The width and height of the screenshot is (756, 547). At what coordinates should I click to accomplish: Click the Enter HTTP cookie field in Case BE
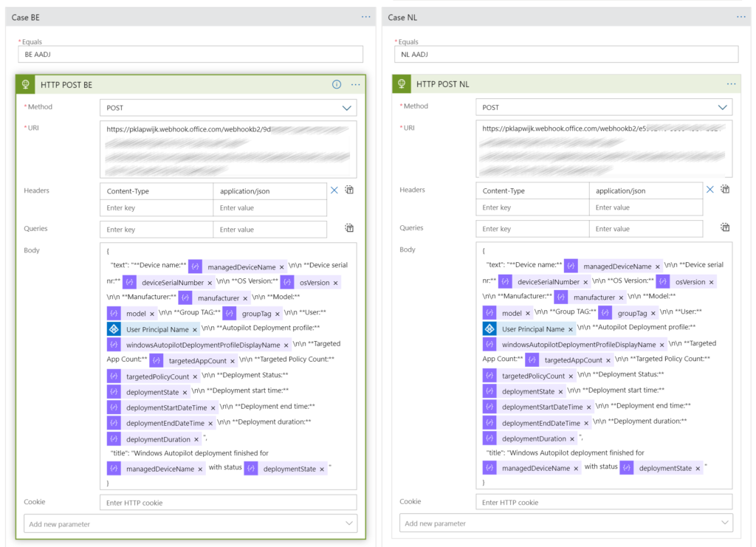click(228, 501)
